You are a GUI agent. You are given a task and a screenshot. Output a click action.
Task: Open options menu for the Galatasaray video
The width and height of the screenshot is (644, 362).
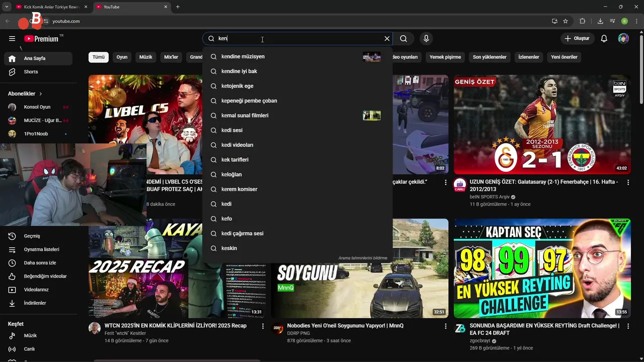[628, 183]
